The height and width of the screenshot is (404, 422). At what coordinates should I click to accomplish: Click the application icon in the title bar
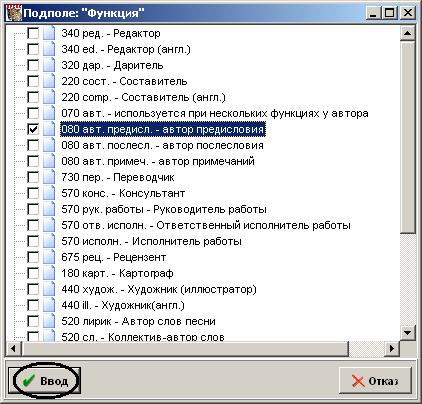14,13
